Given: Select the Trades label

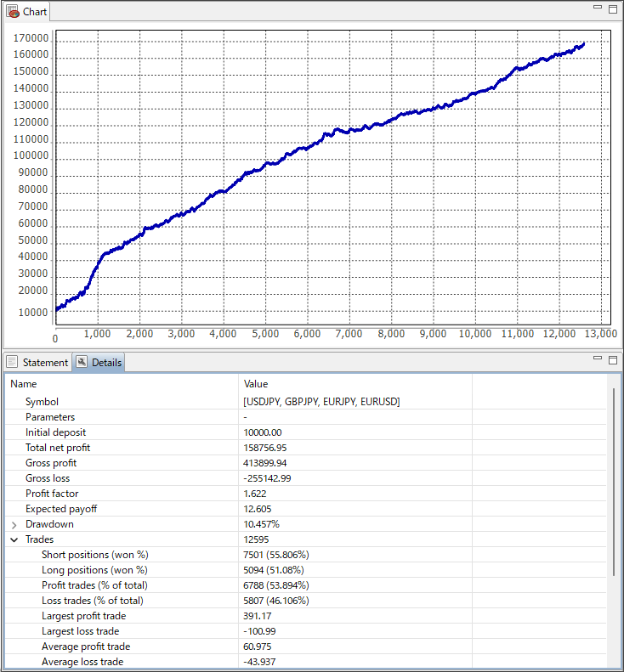Looking at the screenshot, I should 39,539.
